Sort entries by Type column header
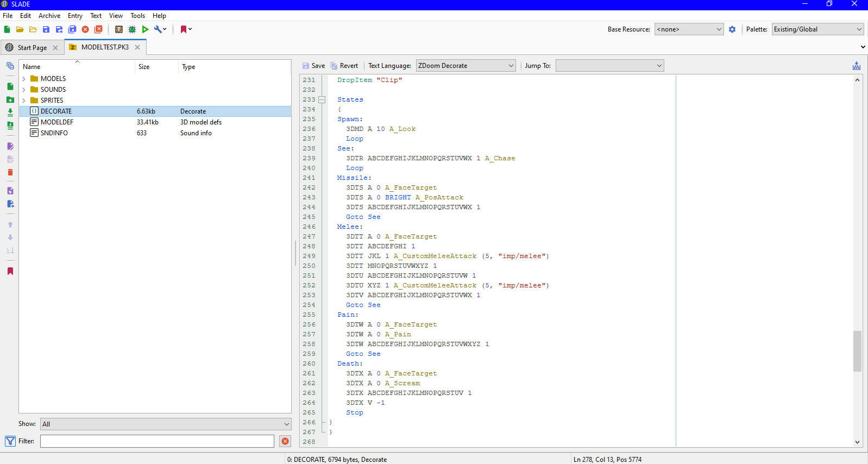The height and width of the screenshot is (464, 868). tap(234, 67)
